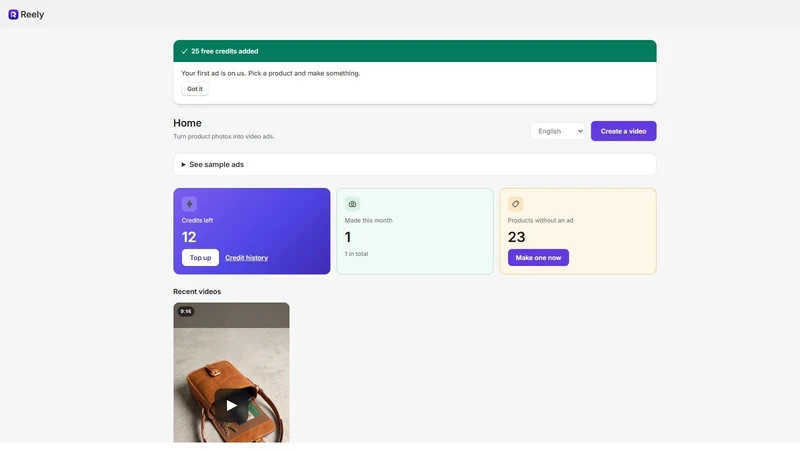Click the 9:16 aspect ratio badge

tap(186, 311)
